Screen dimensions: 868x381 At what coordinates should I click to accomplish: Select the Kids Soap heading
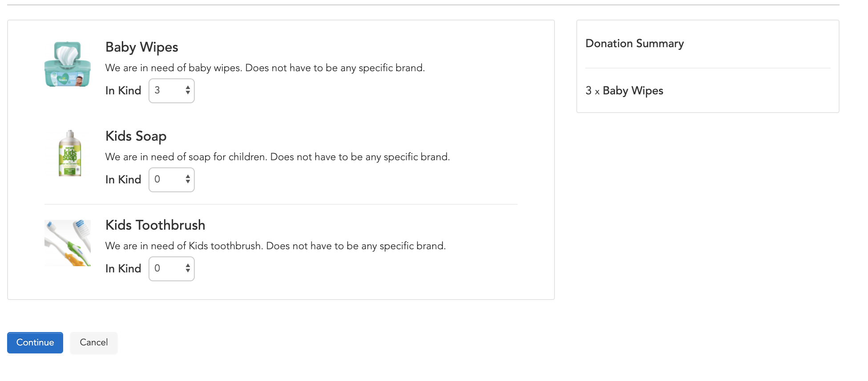tap(136, 136)
